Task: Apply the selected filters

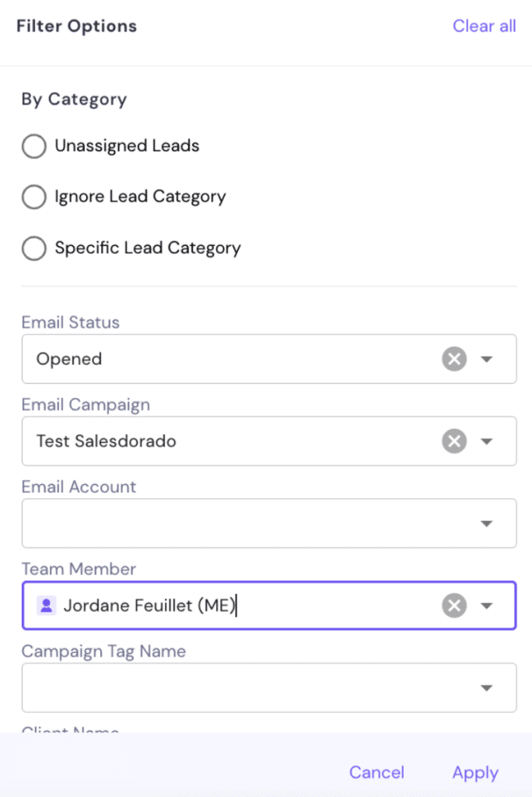Action: coord(474,772)
